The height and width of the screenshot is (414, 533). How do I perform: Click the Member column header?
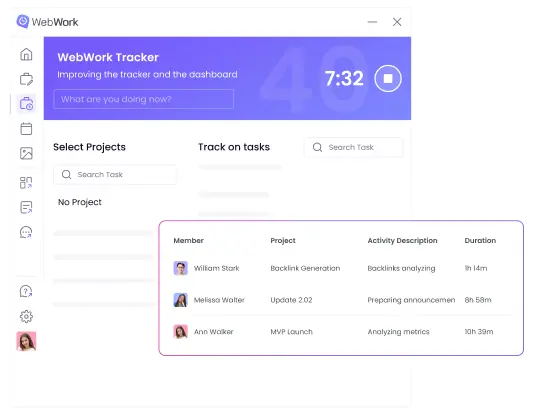(189, 241)
